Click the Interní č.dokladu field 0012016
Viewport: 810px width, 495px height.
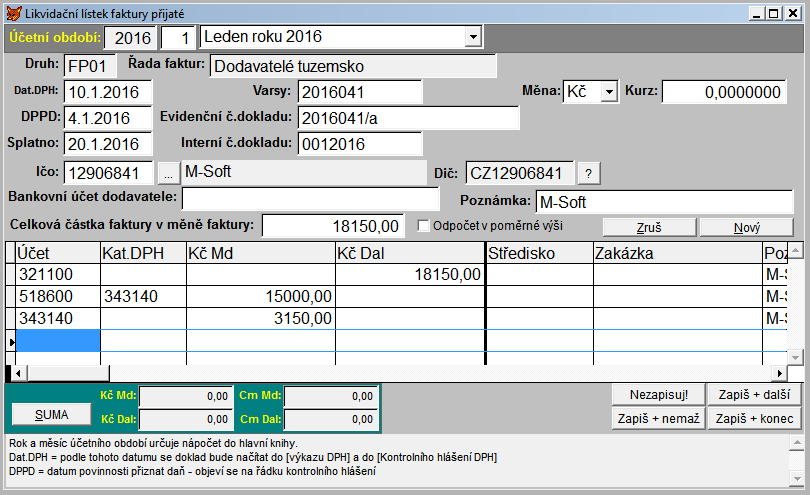pos(360,144)
